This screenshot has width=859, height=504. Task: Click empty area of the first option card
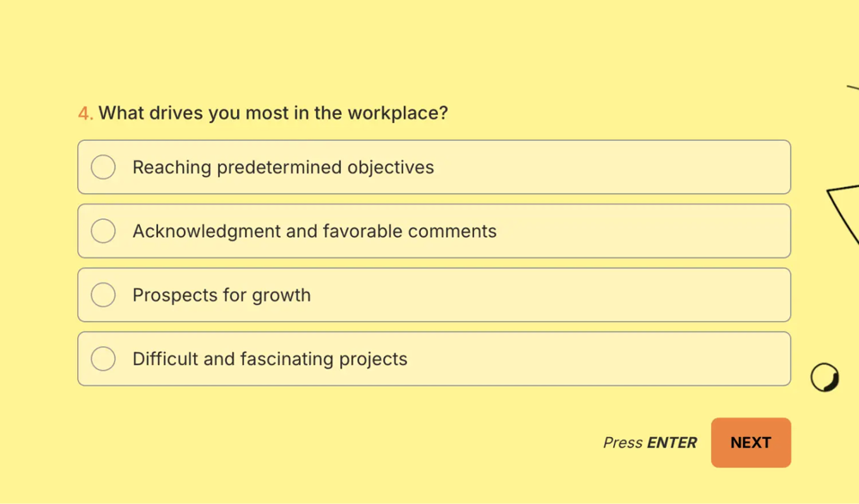(618, 167)
